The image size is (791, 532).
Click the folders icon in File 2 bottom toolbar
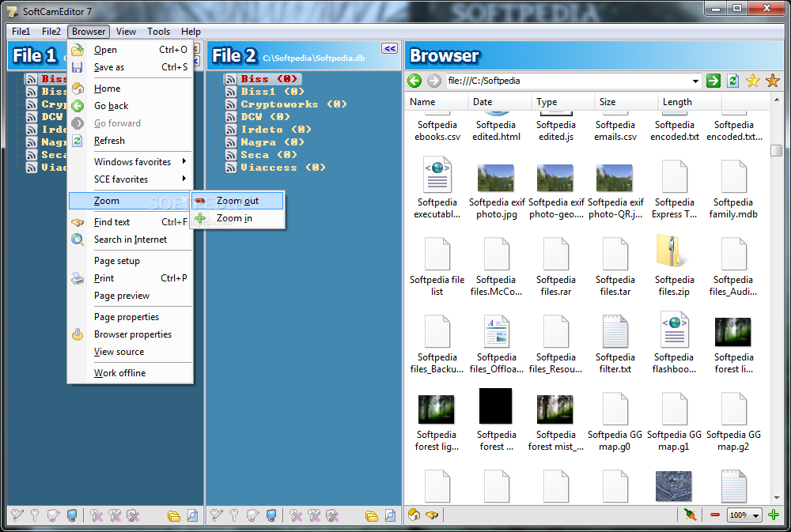[372, 515]
